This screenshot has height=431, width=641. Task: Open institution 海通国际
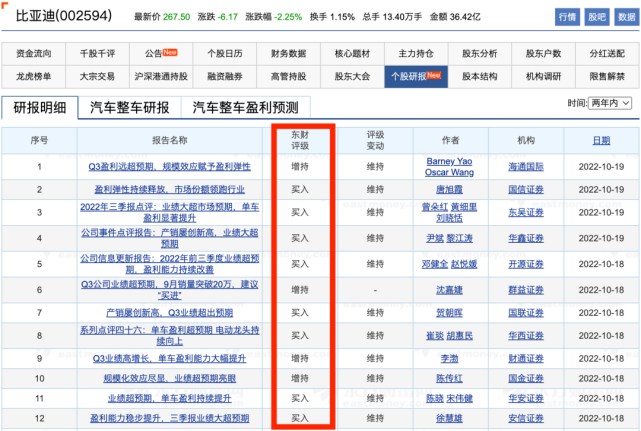[526, 167]
